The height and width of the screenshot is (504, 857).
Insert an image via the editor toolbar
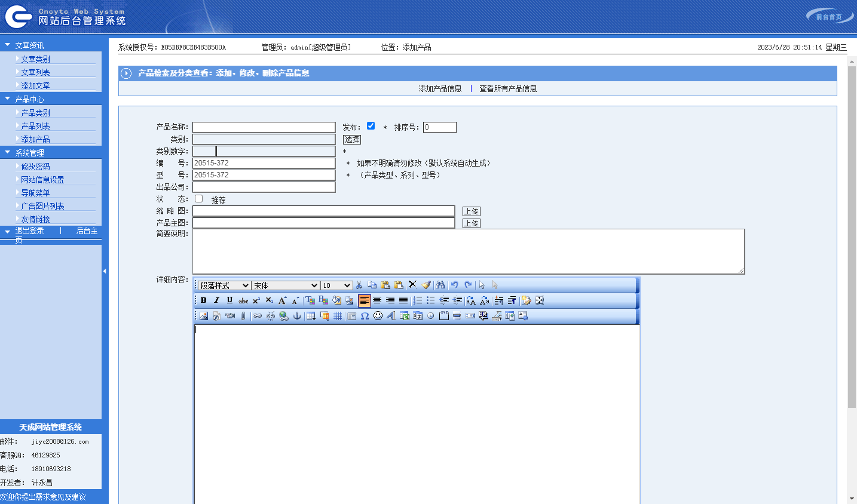tap(204, 316)
